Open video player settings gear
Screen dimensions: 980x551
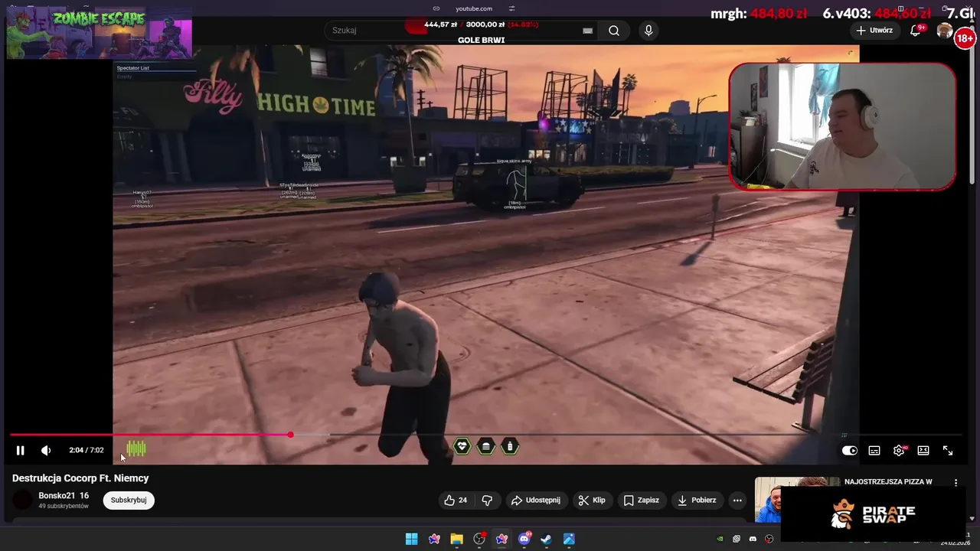[899, 451]
